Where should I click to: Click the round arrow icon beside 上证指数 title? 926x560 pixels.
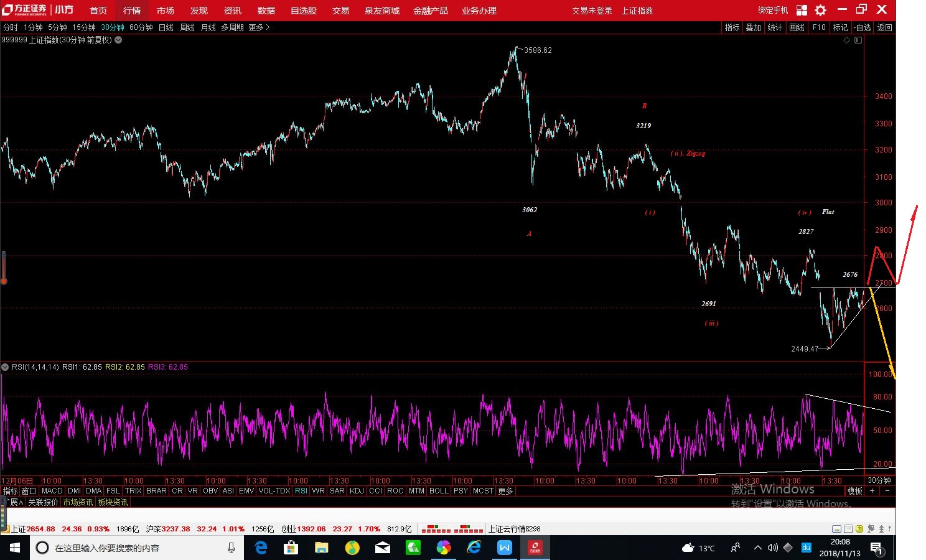point(118,40)
